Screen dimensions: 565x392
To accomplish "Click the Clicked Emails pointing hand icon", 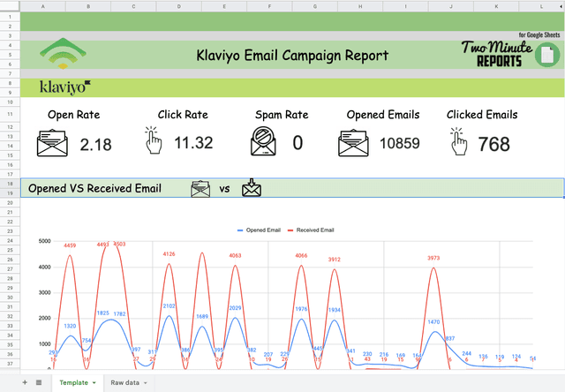I will [x=459, y=141].
